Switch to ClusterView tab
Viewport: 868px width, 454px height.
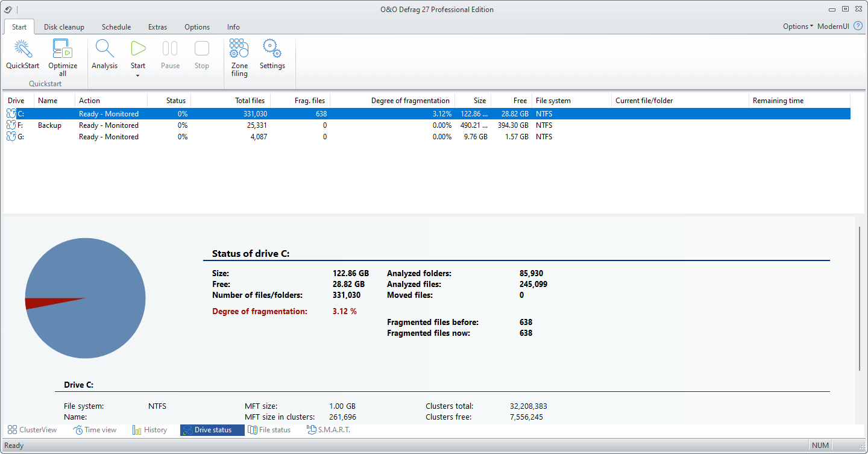tap(33, 430)
